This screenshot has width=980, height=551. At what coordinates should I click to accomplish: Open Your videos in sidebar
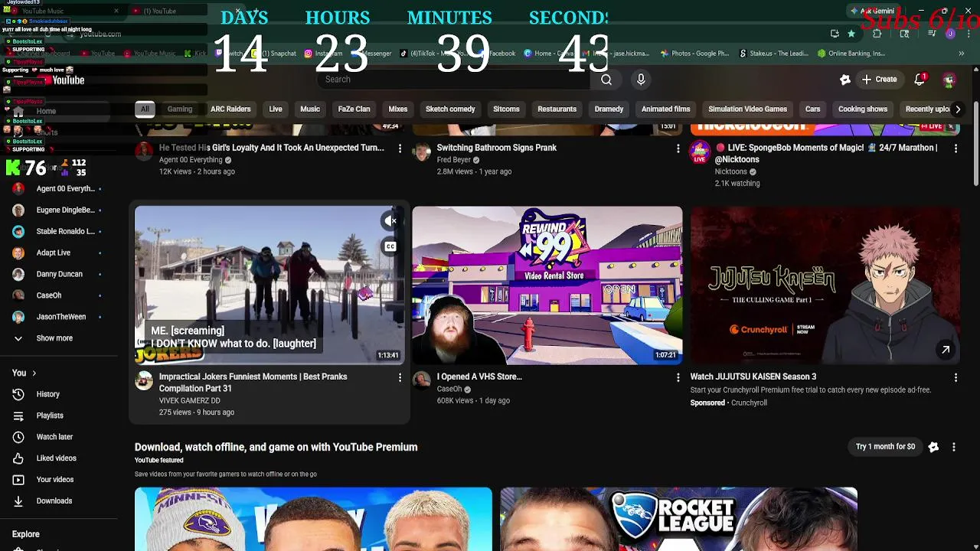[x=58, y=480]
